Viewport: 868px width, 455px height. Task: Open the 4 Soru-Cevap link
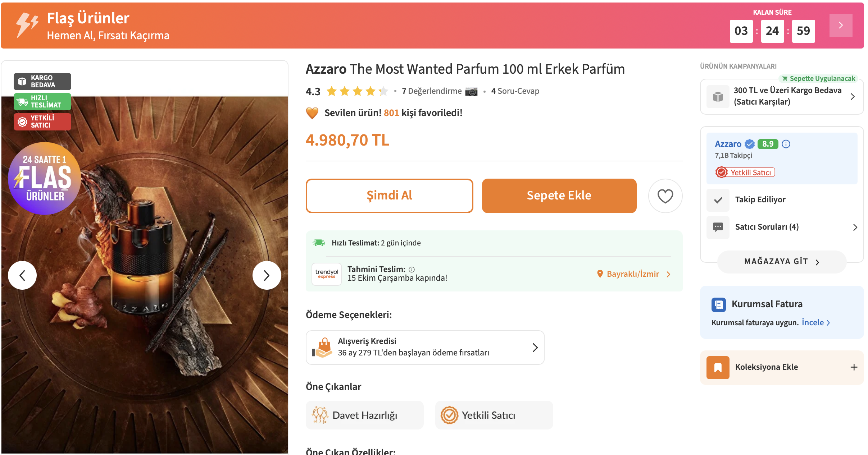click(x=515, y=91)
